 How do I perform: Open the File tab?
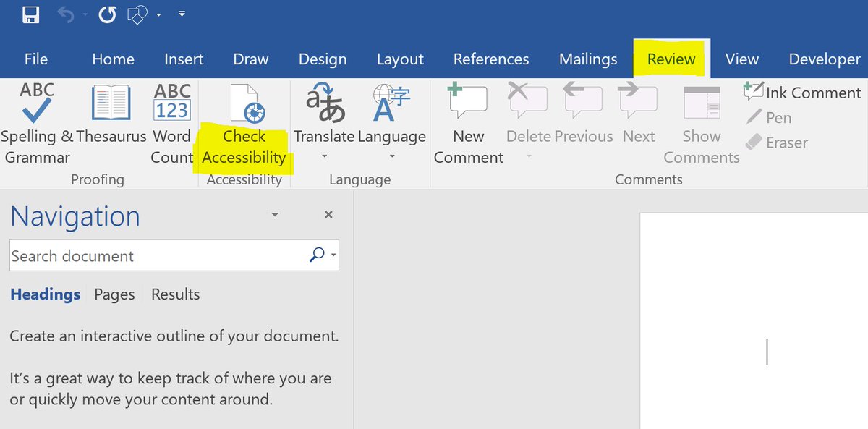36,59
